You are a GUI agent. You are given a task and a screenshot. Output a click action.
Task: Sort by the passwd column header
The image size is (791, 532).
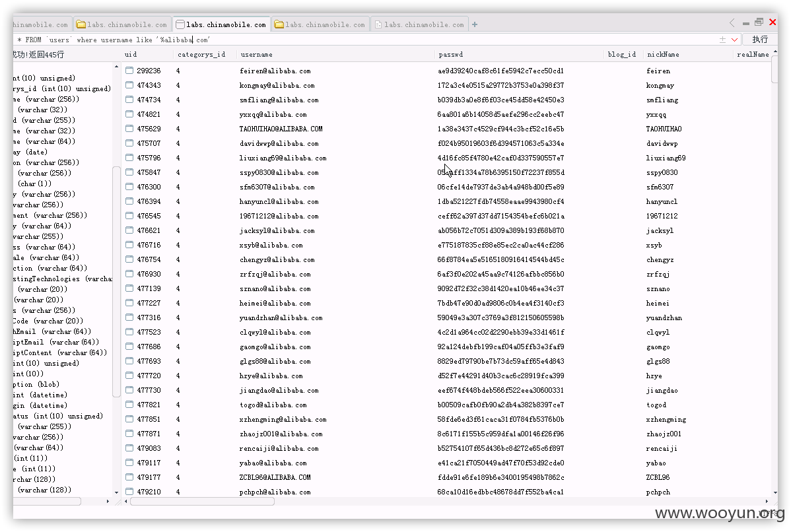pos(450,55)
